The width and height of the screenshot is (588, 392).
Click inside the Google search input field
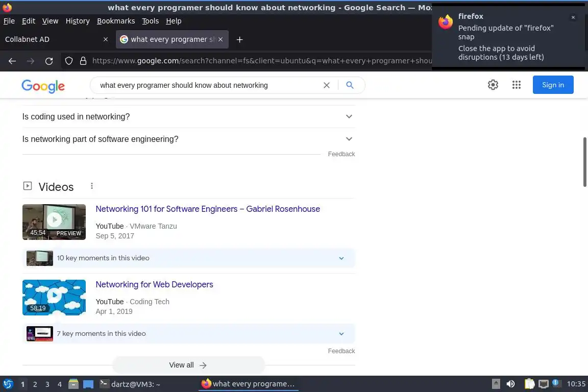pyautogui.click(x=208, y=85)
